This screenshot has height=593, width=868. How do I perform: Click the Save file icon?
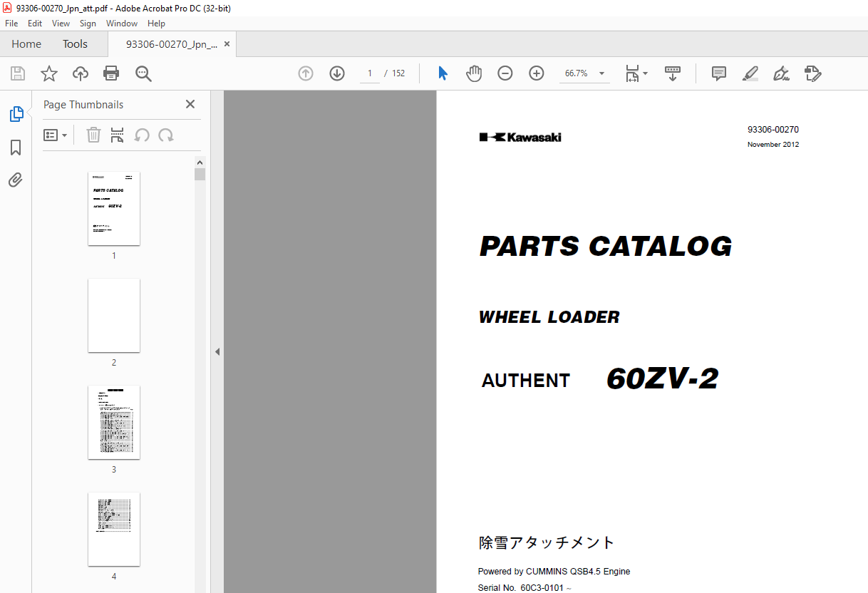click(18, 73)
